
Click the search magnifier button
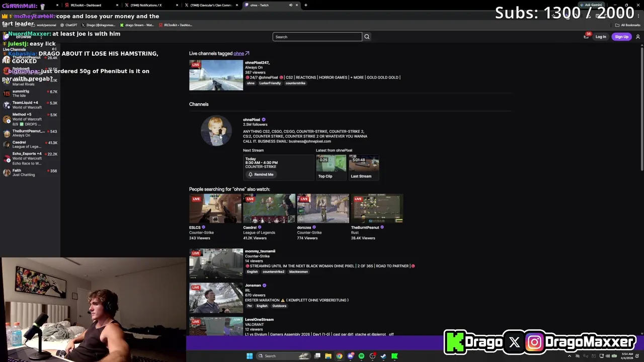(367, 37)
